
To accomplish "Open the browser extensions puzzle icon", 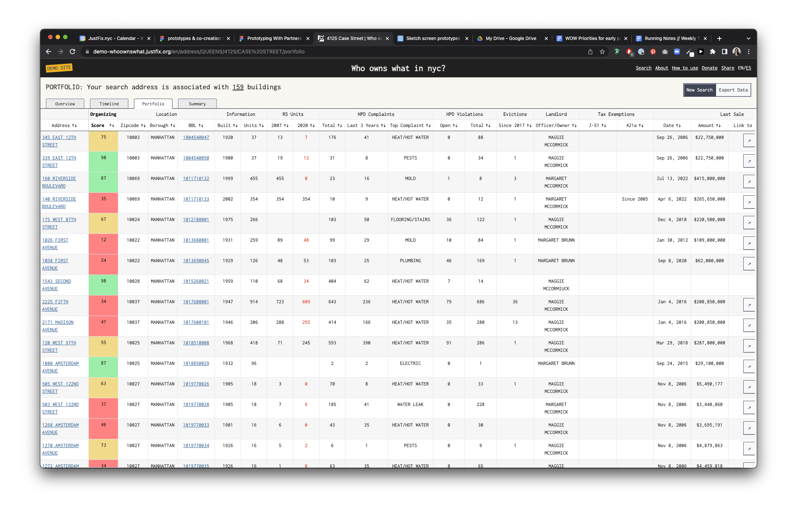I will pyautogui.click(x=712, y=52).
